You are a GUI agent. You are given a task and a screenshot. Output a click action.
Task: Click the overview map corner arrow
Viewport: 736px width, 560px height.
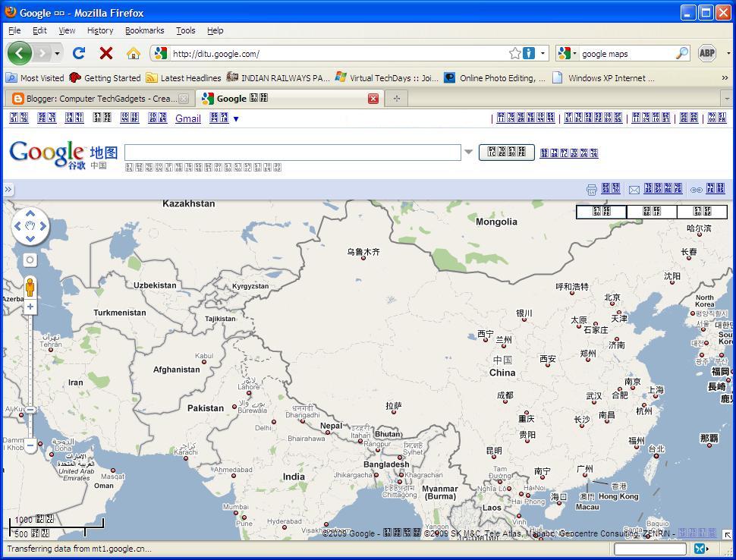[727, 534]
